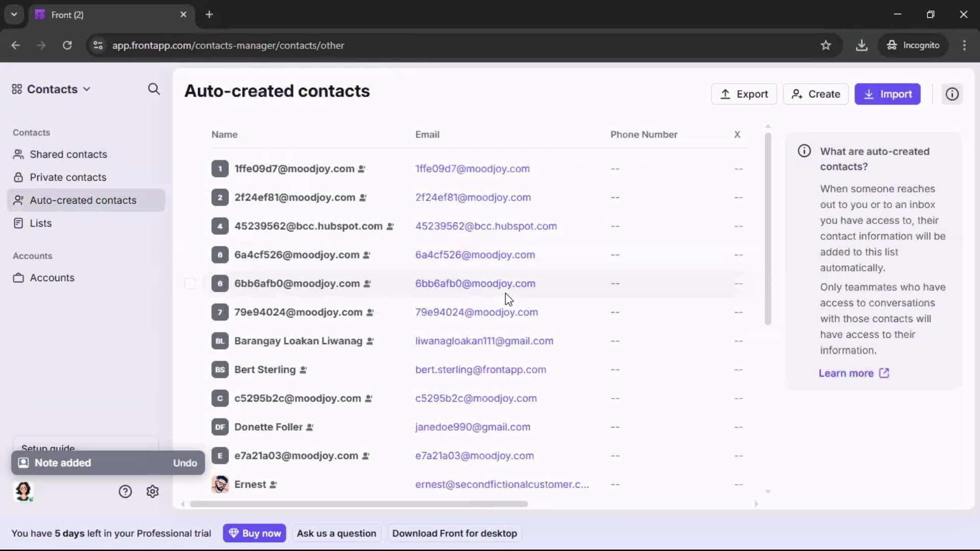980x551 pixels.
Task: Click the Private contacts lock icon
Action: tap(19, 177)
